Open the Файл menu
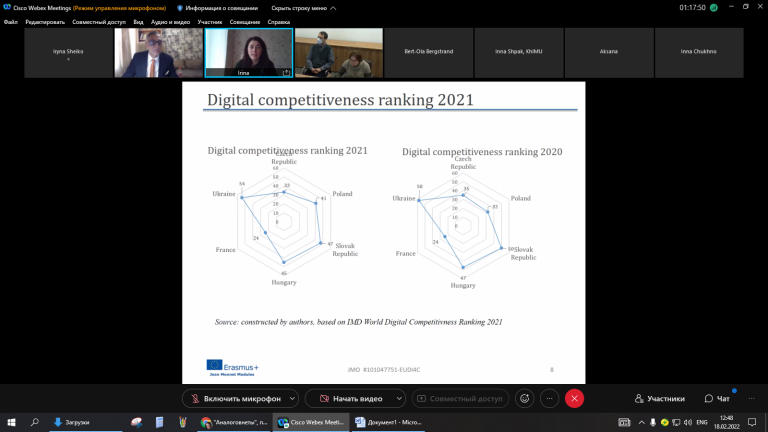Screen dimensions: 768x432 (11, 22)
